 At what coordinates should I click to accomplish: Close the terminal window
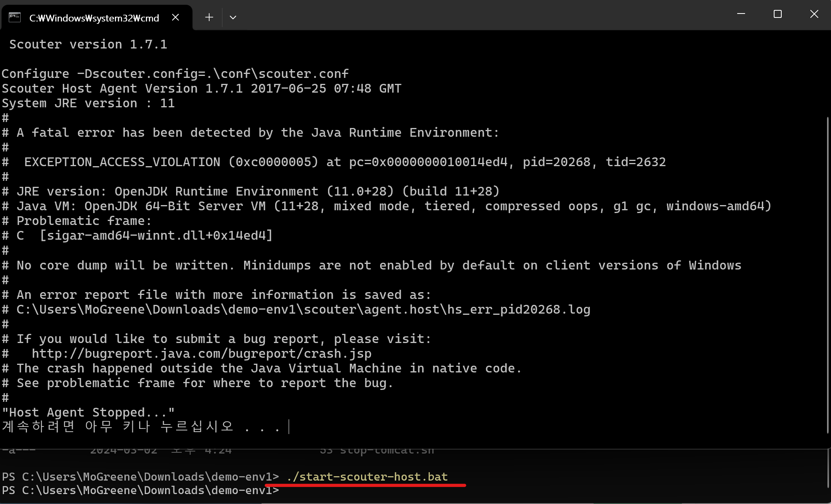pos(814,14)
